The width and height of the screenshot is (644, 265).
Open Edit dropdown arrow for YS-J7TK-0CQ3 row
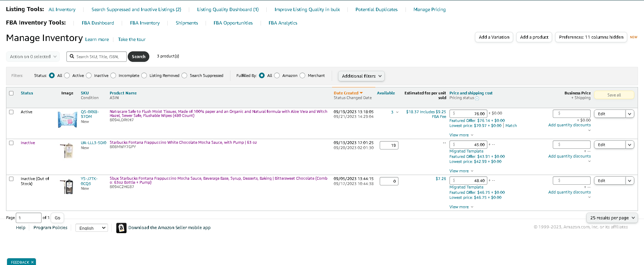[630, 181]
